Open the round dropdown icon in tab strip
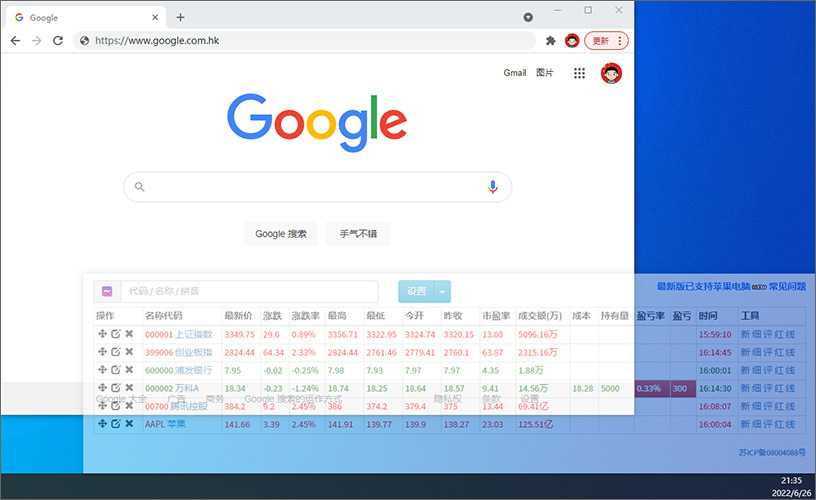Image resolution: width=816 pixels, height=500 pixels. (528, 17)
